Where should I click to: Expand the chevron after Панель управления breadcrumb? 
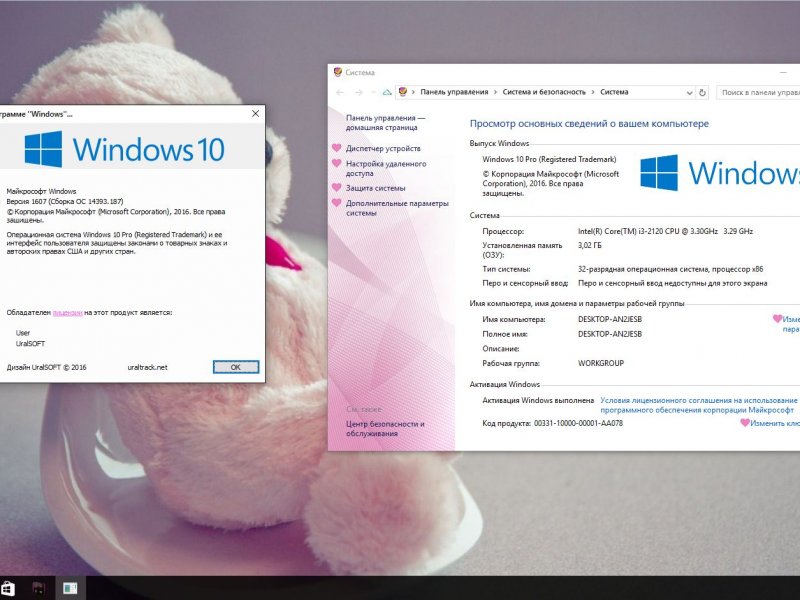[x=495, y=92]
